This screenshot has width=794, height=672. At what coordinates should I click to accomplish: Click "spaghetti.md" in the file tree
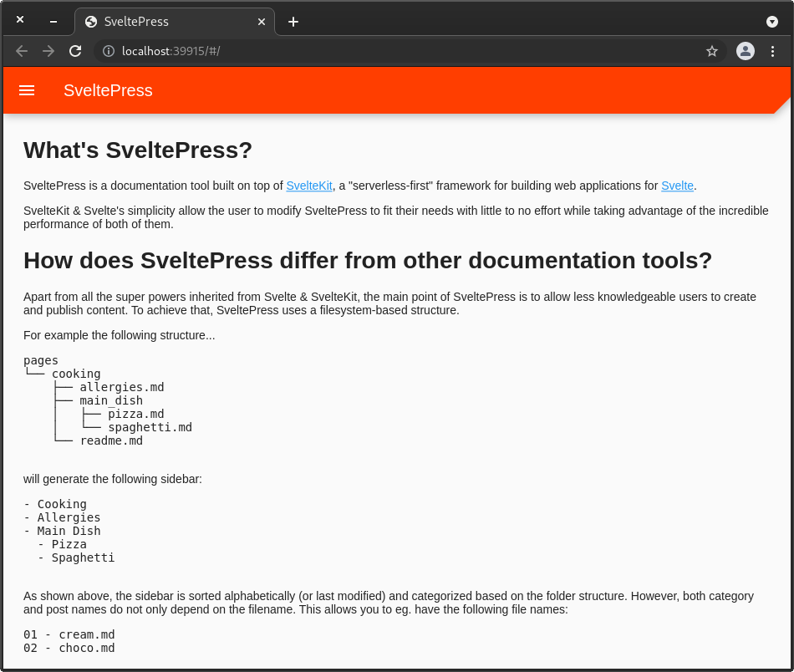[x=150, y=427]
